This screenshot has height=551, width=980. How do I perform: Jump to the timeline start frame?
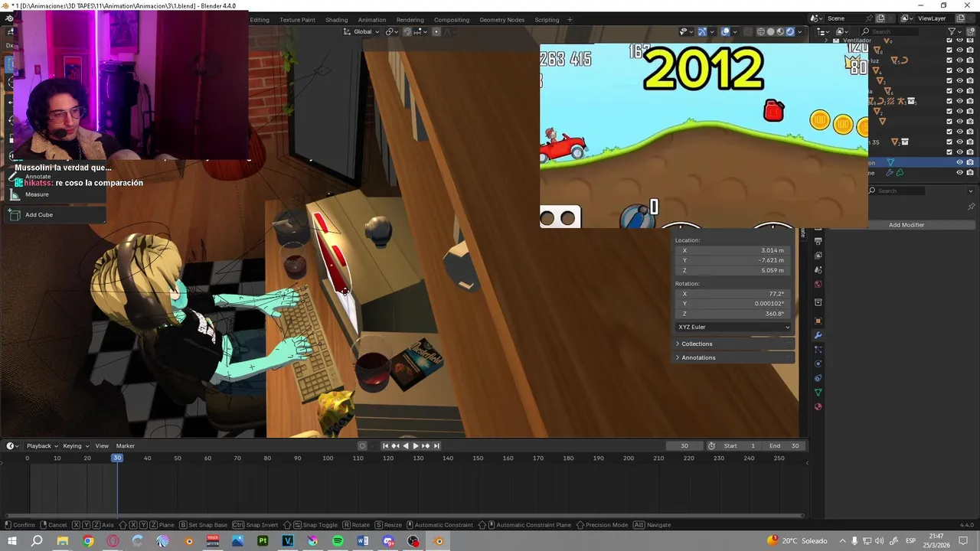(x=385, y=445)
